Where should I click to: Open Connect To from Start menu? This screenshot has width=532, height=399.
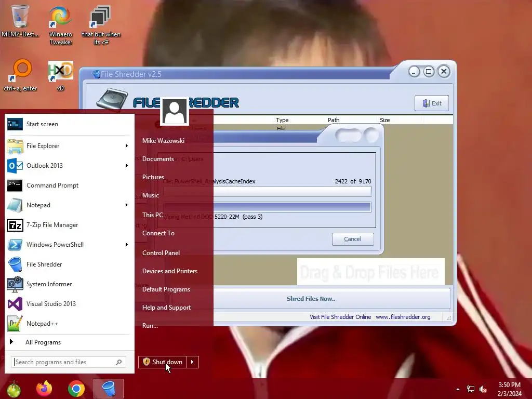(x=158, y=233)
